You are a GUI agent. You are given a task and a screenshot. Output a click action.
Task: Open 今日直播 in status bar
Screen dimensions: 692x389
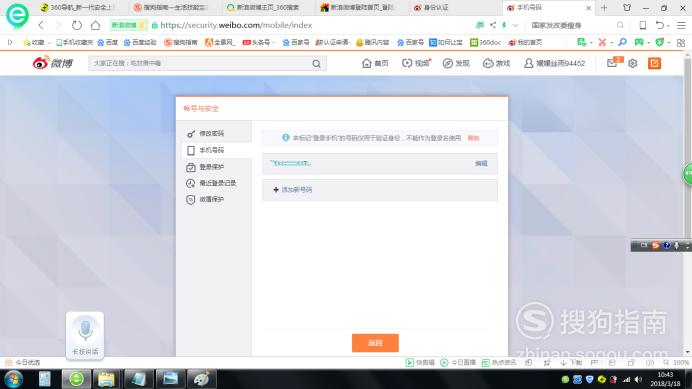point(458,363)
